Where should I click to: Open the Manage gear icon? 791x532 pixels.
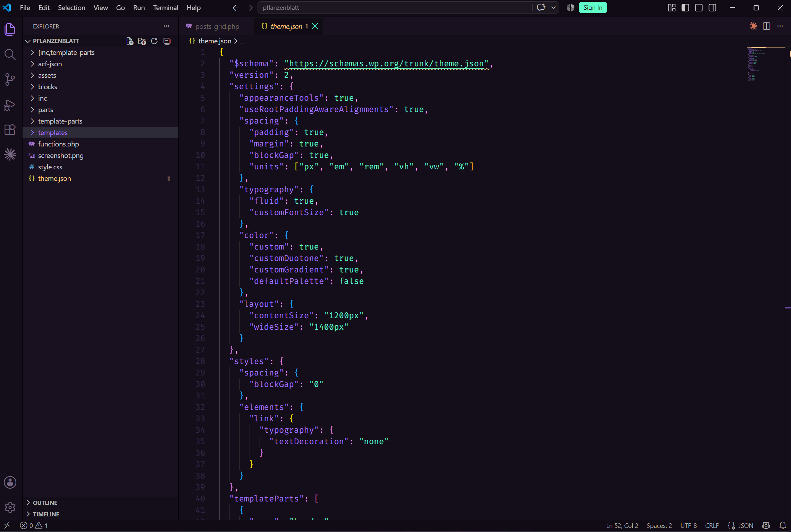click(10, 507)
